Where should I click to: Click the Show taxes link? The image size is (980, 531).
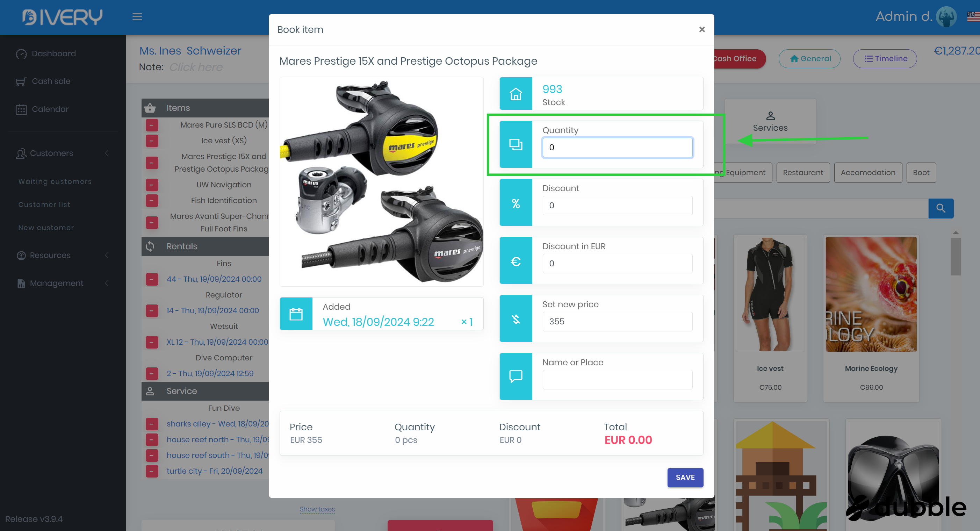pos(317,509)
